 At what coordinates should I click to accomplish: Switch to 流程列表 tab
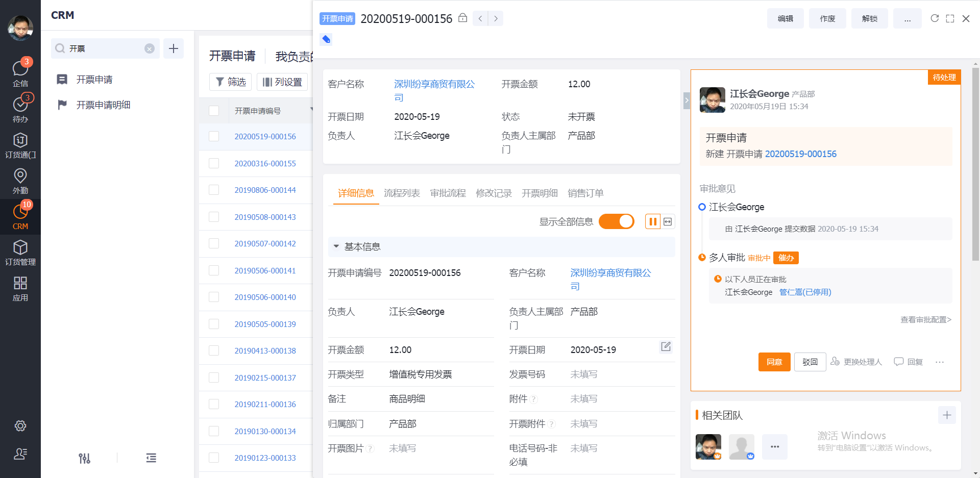coord(402,193)
